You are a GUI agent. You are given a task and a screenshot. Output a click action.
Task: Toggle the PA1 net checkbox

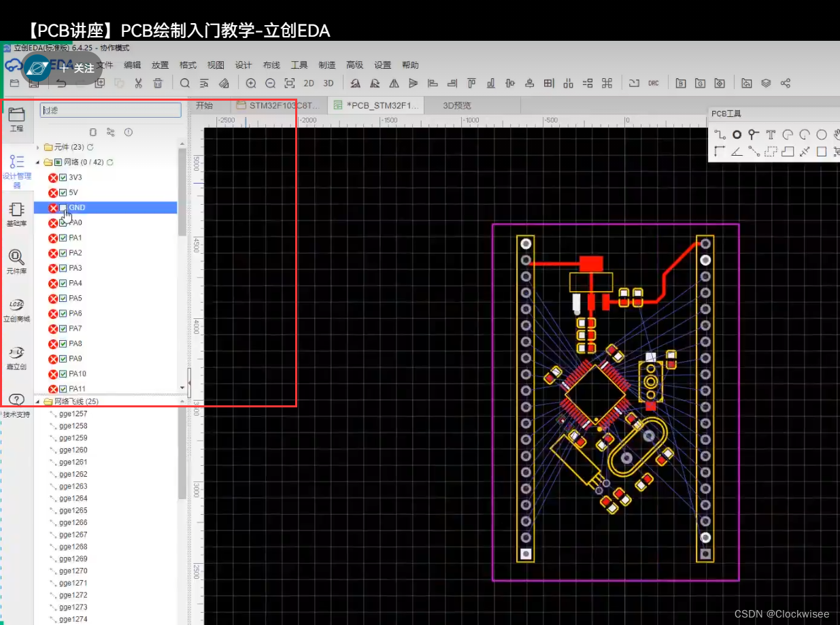click(x=63, y=238)
